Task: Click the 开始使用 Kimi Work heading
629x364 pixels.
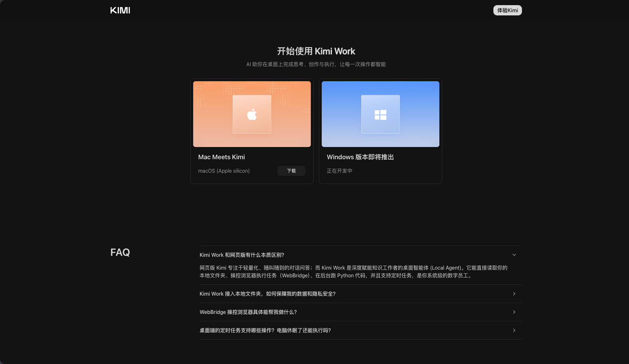Action: pos(316,51)
